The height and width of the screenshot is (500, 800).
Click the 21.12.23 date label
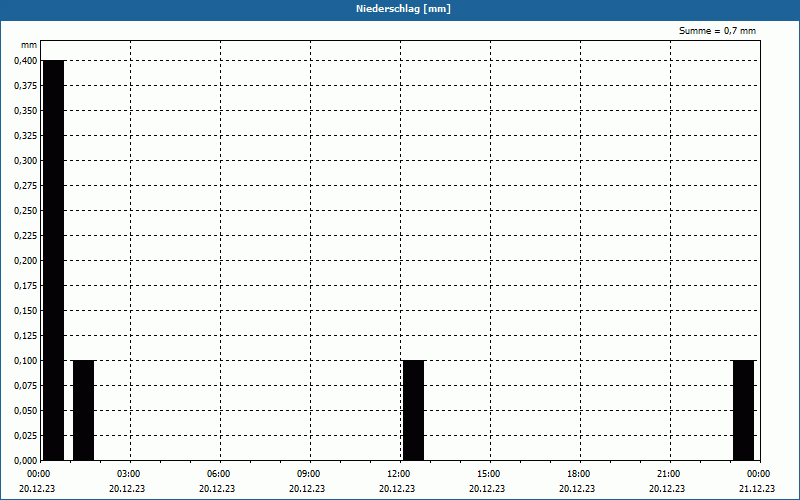pyautogui.click(x=757, y=488)
